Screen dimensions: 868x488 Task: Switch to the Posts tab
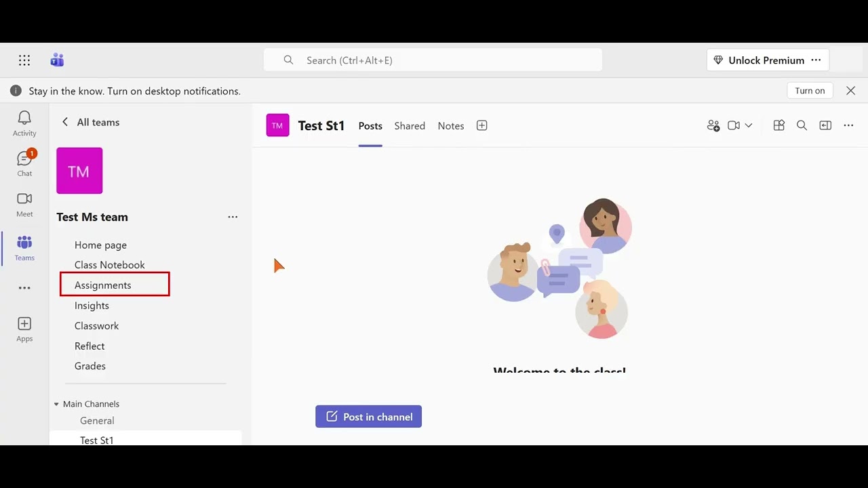pos(370,126)
